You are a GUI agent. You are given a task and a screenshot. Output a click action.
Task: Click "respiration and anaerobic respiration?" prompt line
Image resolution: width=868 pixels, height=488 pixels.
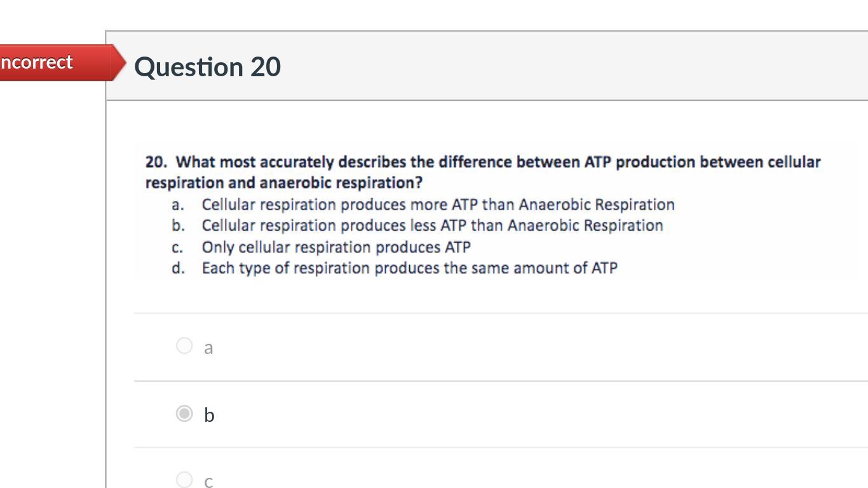tap(283, 183)
